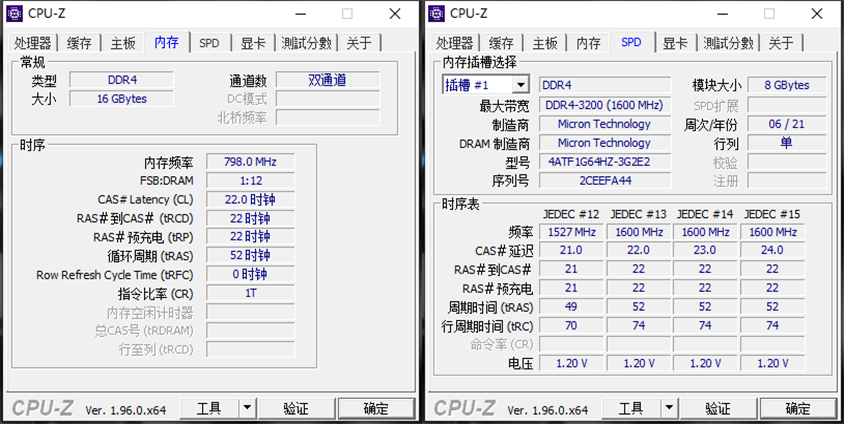
Task: Click the tRFC 0 时钟 value
Action: click(x=250, y=274)
